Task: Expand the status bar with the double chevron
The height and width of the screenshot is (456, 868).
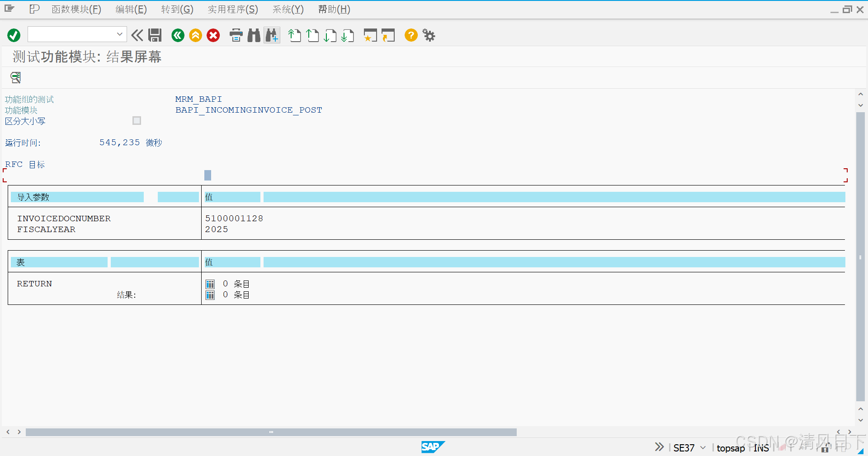Action: coord(659,446)
